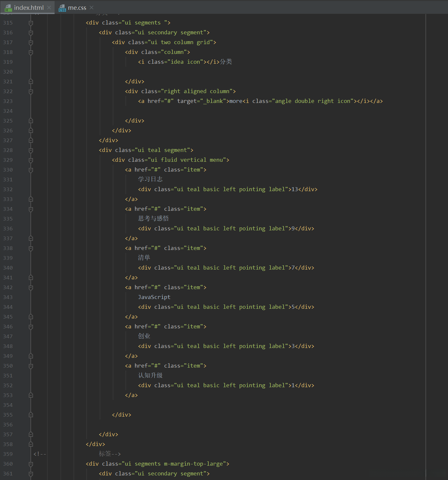Click the text 清单 on line 339
The image size is (448, 480).
coord(144,258)
